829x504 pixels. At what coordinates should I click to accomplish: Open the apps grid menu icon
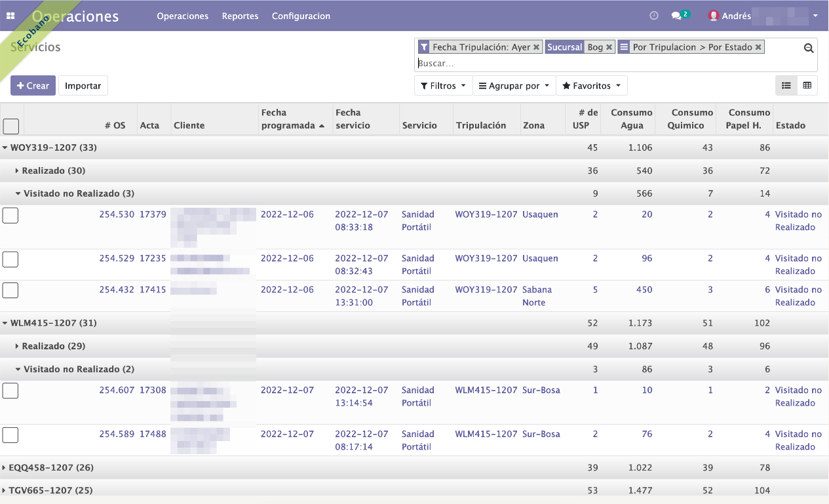(10, 16)
